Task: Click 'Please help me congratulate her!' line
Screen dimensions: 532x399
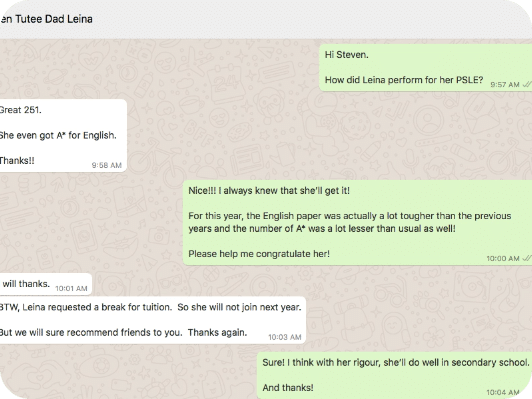Action: pyautogui.click(x=259, y=254)
